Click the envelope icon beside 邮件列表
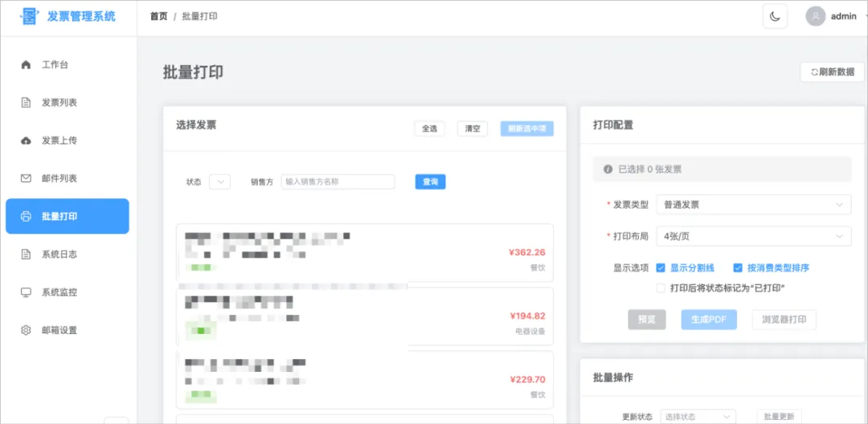The height and width of the screenshot is (424, 868). click(x=26, y=178)
